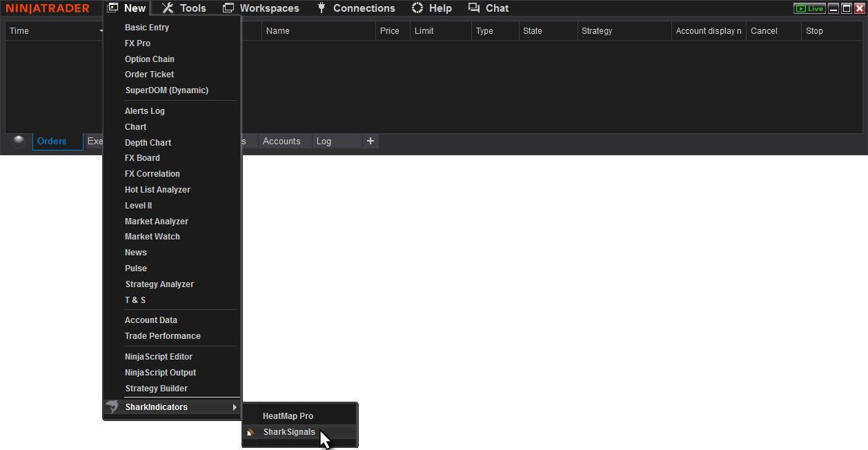Open the New menu
This screenshot has width=868, height=450.
coord(127,8)
